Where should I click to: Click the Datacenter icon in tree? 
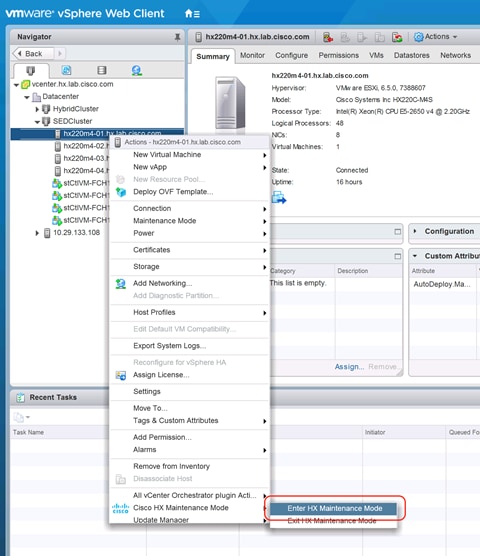point(36,97)
